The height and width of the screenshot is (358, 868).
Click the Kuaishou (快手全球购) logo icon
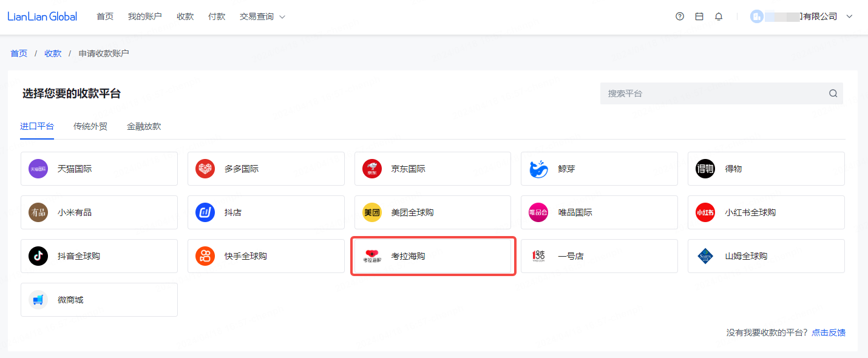pos(205,256)
